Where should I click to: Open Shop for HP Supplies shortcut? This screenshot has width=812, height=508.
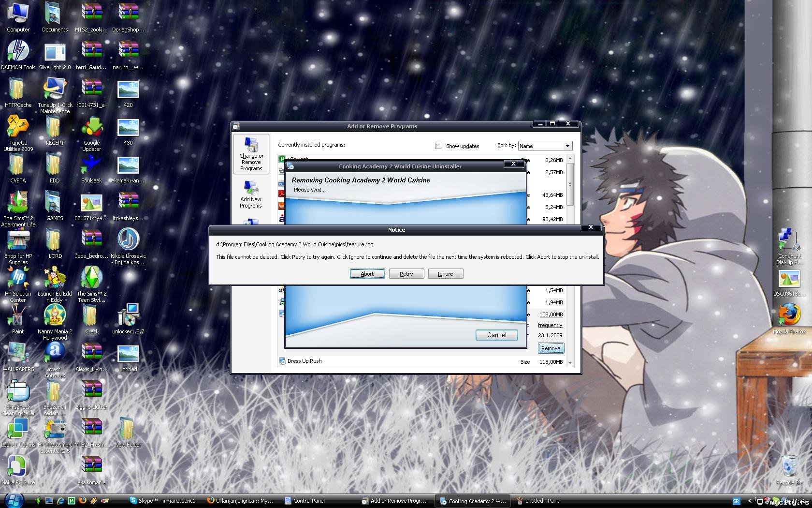pos(18,247)
